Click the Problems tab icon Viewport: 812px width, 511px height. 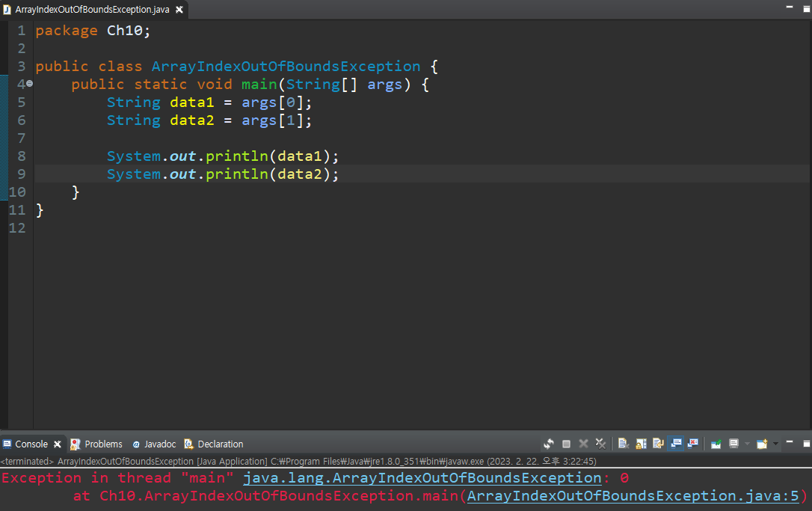[x=76, y=444]
